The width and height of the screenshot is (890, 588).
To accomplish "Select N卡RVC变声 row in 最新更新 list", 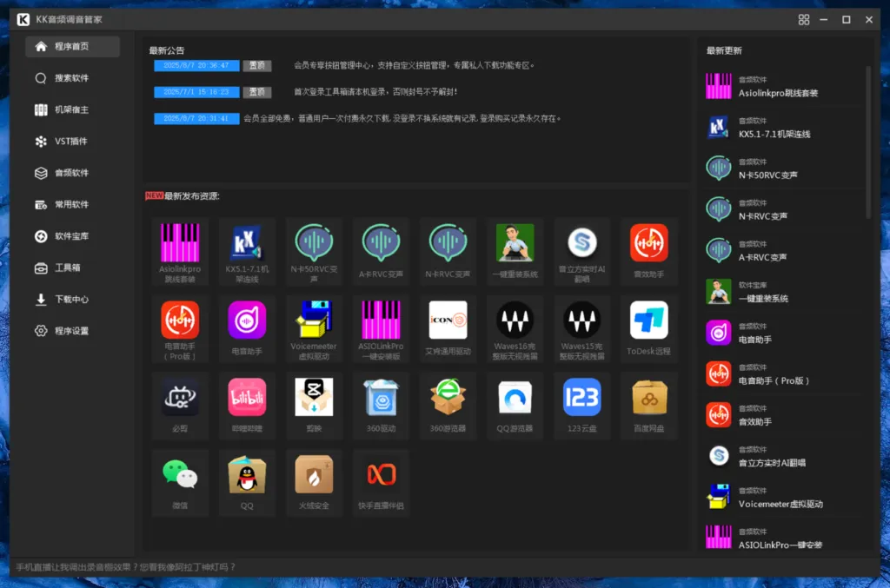I will point(784,210).
